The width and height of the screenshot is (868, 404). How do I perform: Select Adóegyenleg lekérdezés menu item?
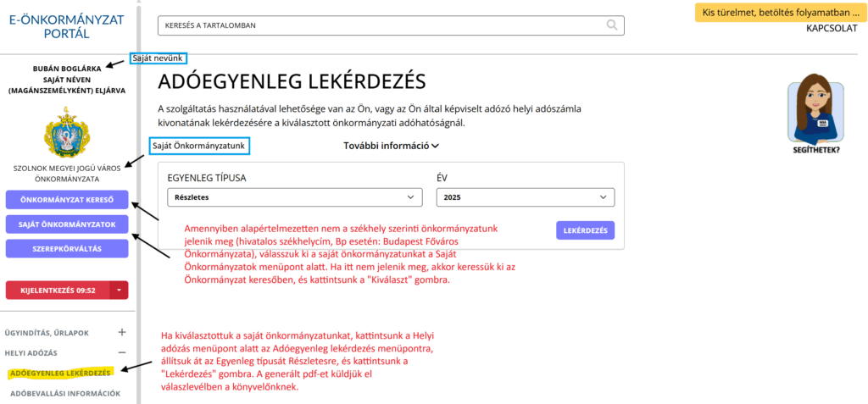point(59,373)
